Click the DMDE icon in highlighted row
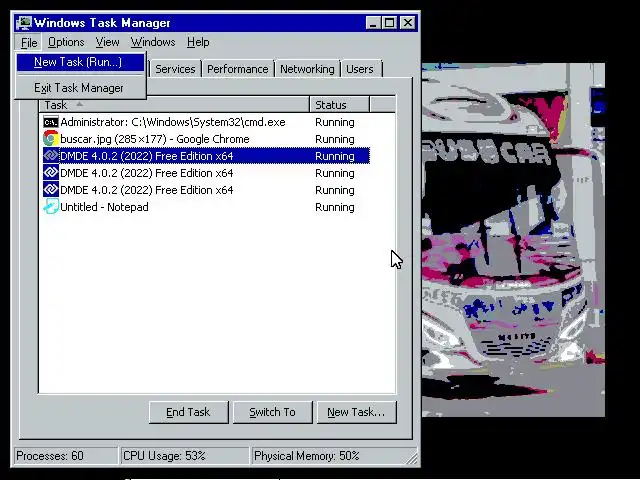Viewport: 640px width, 480px height. click(51, 156)
